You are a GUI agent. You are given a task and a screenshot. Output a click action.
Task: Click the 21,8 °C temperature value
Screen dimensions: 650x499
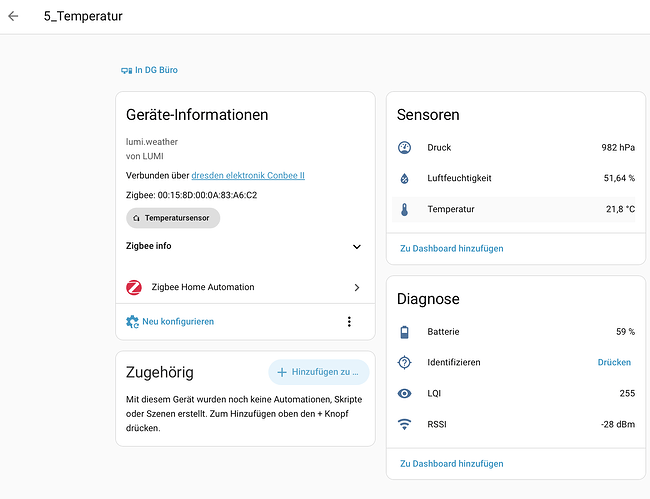coord(621,209)
